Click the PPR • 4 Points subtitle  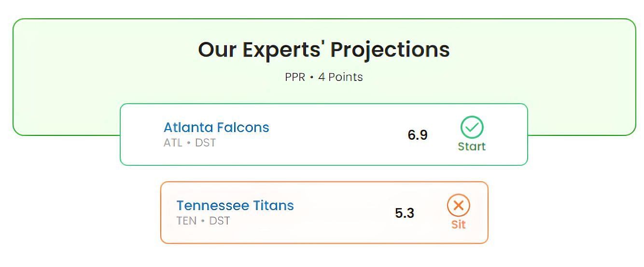tap(324, 77)
